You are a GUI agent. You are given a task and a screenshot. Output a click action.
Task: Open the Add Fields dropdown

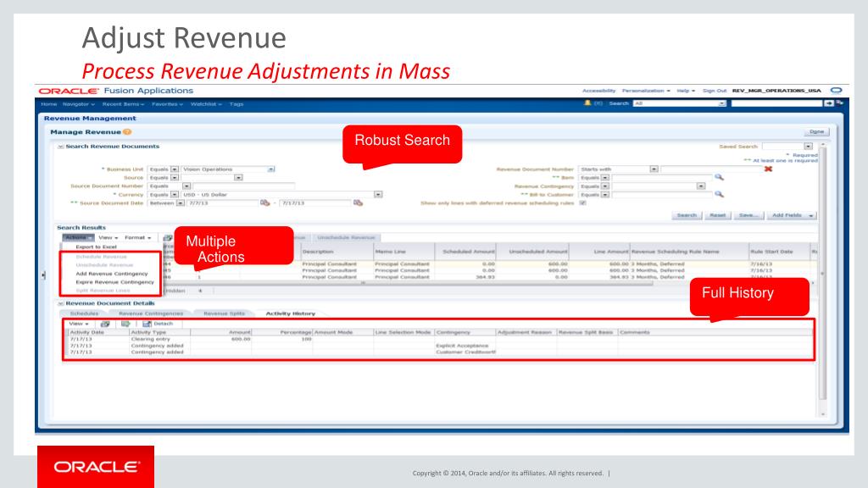[791, 215]
